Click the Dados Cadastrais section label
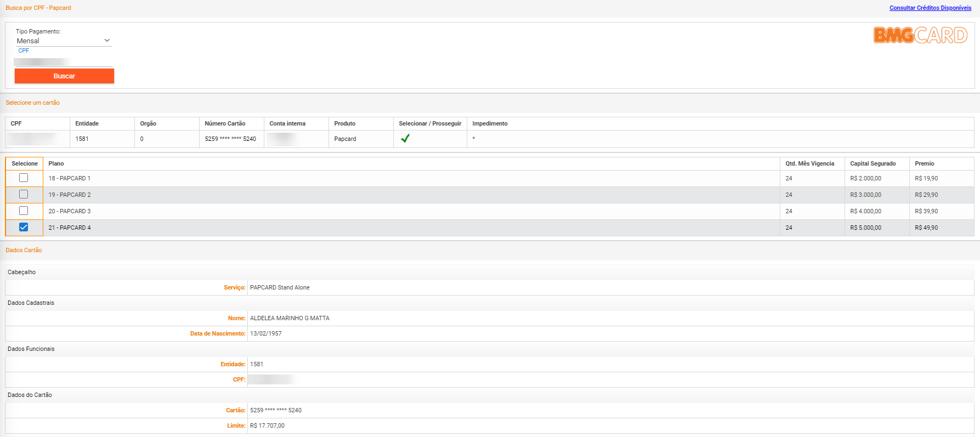The image size is (980, 437). coord(31,303)
